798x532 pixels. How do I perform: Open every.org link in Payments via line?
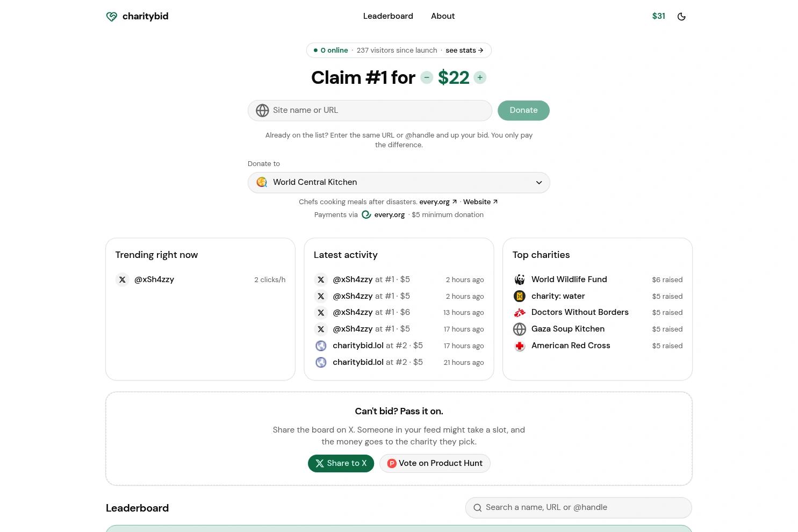click(390, 215)
